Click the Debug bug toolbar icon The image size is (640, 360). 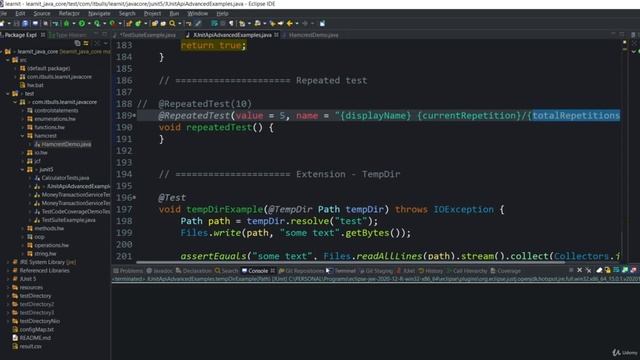66,23
